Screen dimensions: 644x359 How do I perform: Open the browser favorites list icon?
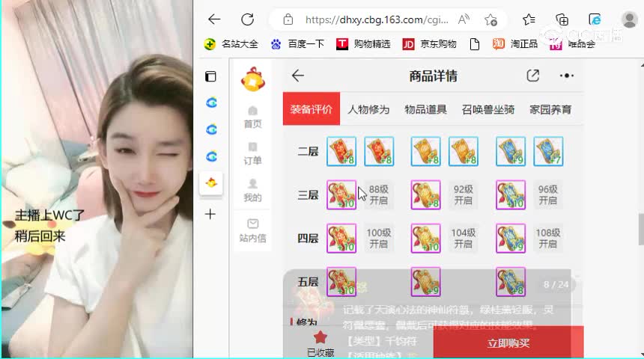tap(529, 19)
